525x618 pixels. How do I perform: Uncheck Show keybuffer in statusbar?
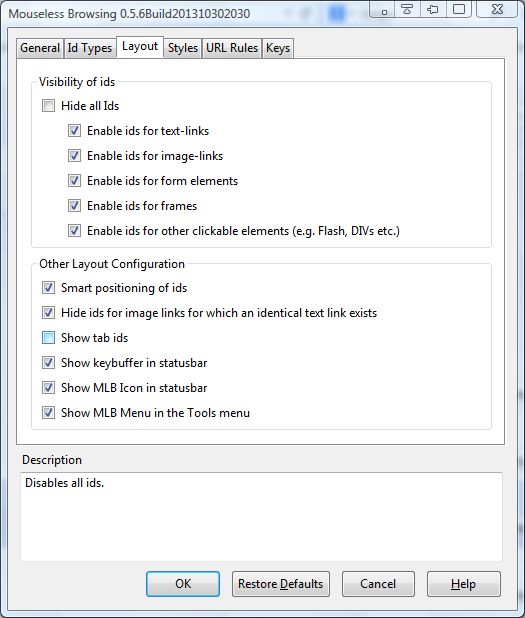click(48, 363)
